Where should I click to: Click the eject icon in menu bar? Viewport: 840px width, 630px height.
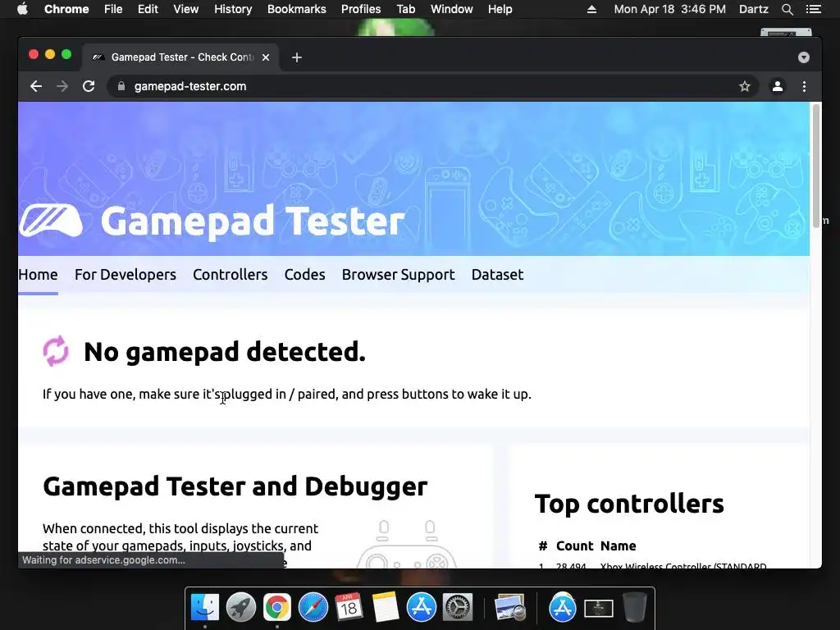click(x=591, y=9)
